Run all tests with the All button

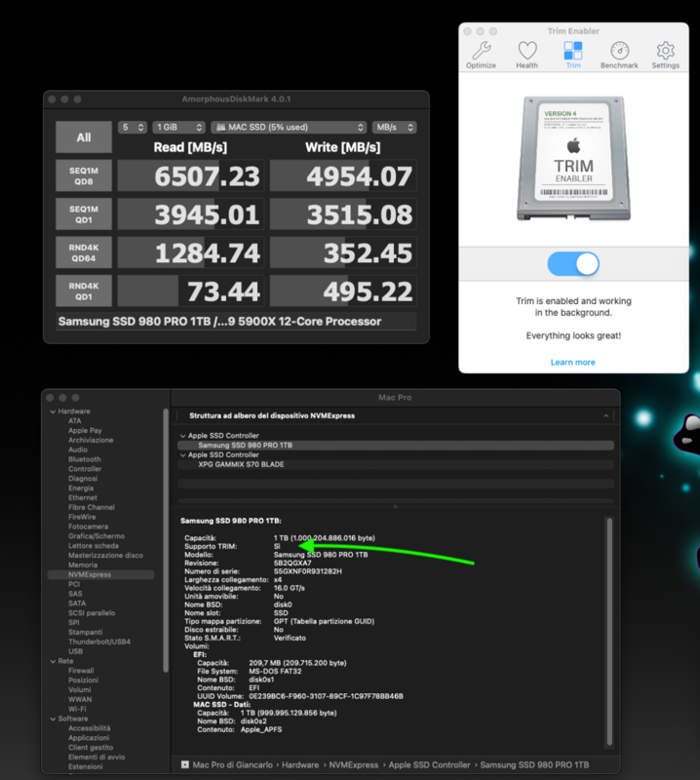pos(84,137)
